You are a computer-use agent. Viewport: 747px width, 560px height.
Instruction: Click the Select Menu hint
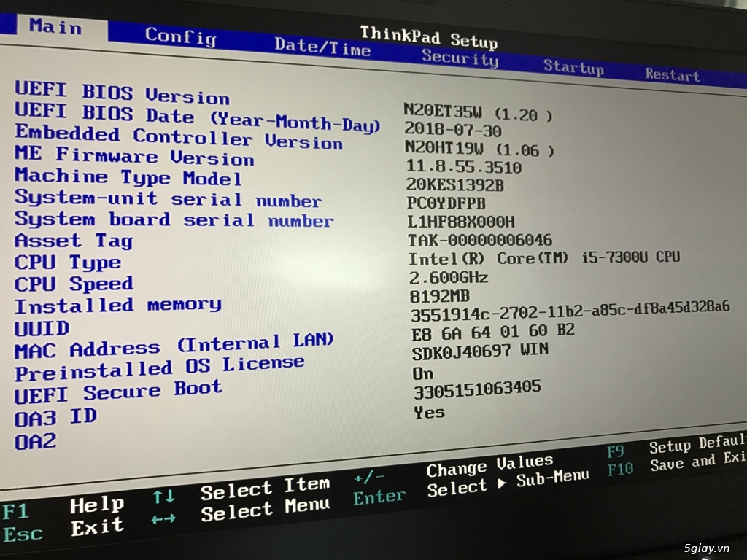265,510
